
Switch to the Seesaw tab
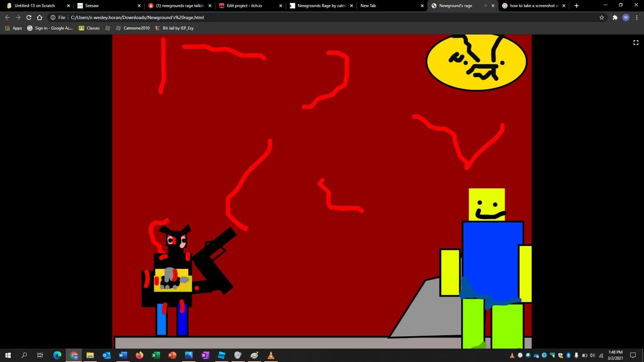tap(108, 6)
